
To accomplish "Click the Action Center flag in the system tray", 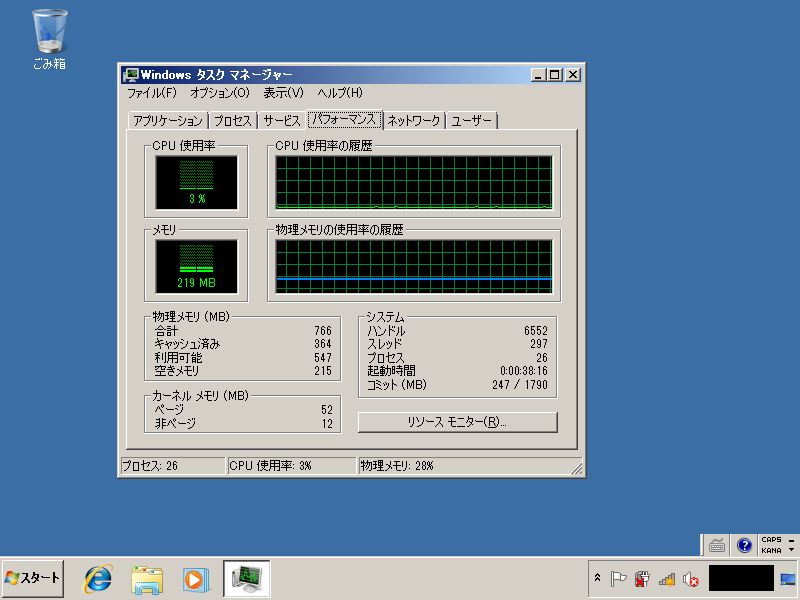I will 618,578.
